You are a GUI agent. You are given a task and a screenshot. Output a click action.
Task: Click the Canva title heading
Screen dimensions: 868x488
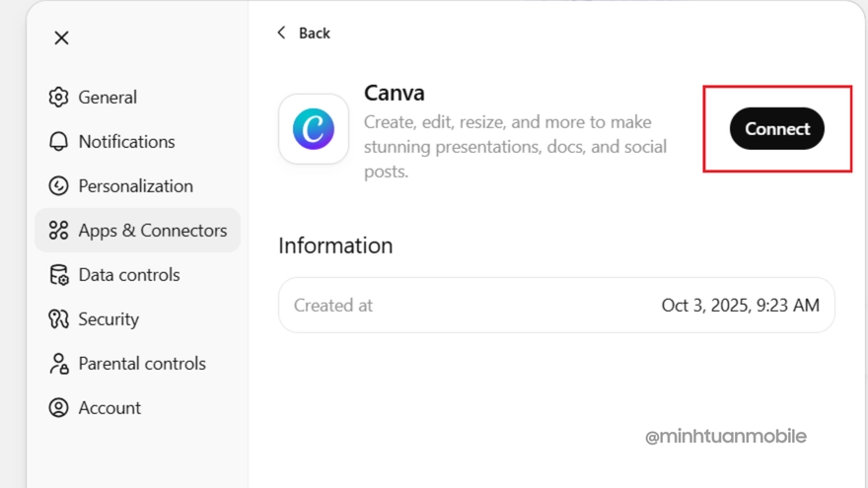(x=395, y=93)
